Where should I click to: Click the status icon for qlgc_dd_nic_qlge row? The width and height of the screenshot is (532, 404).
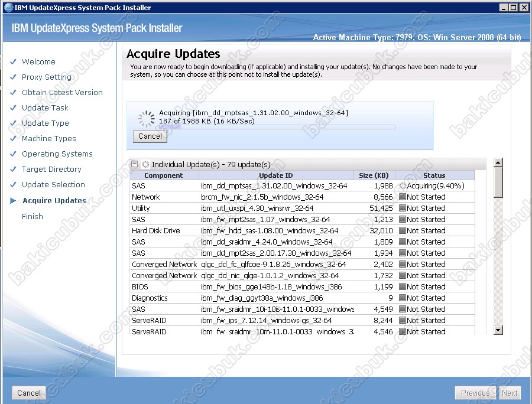(x=403, y=275)
